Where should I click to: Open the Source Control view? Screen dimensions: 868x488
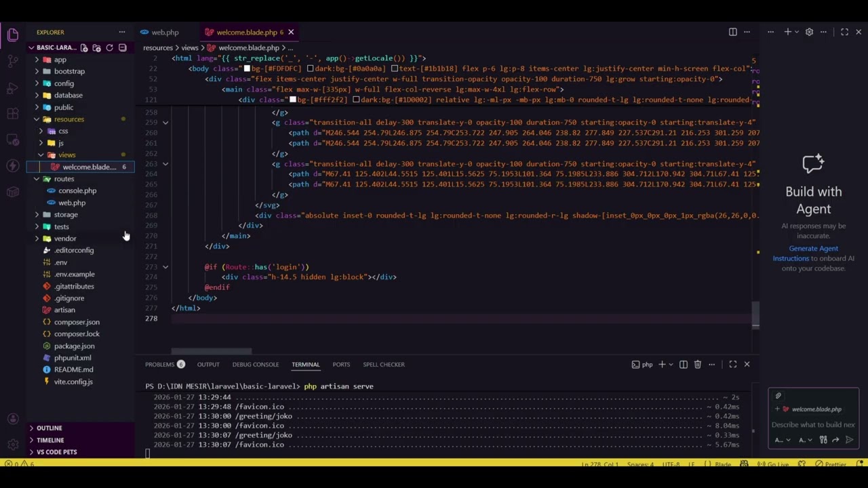[13, 62]
